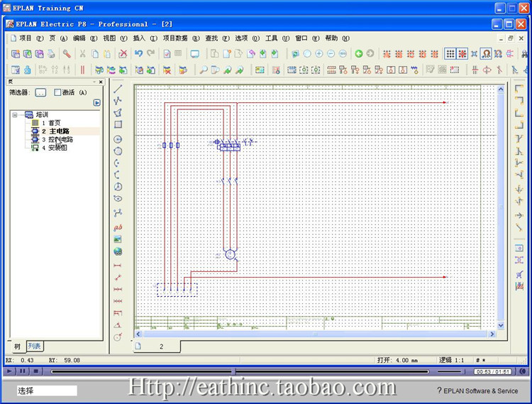This screenshot has width=532, height=404.
Task: Click the cut scissors icon
Action: point(82,54)
